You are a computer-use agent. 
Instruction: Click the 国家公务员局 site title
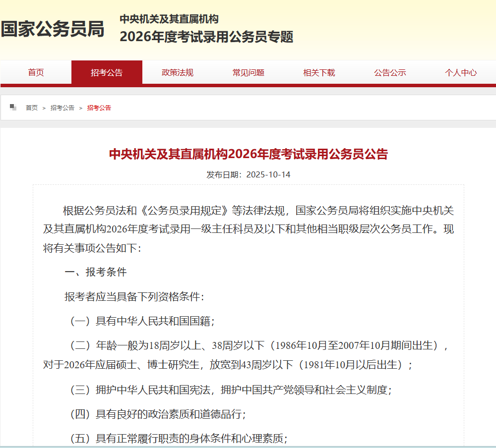tap(53, 29)
